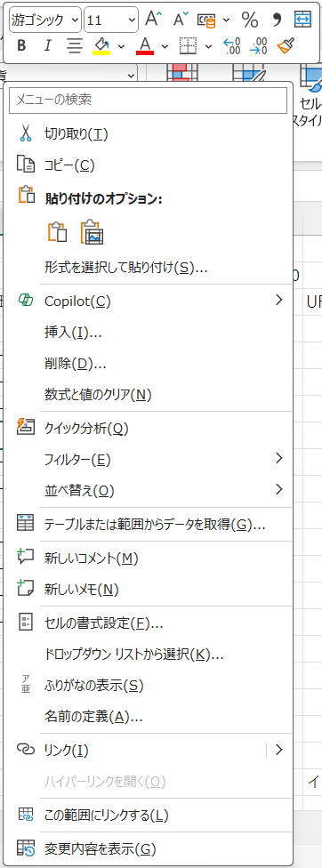Toggle bold formatting in mini toolbar

click(x=21, y=46)
